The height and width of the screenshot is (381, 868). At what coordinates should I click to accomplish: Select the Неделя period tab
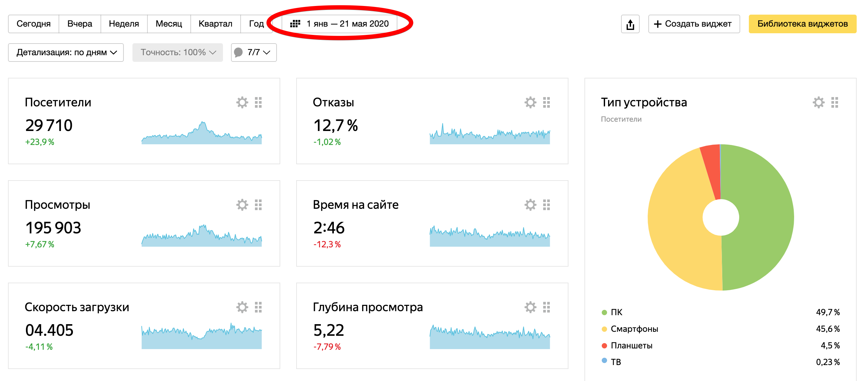click(124, 24)
